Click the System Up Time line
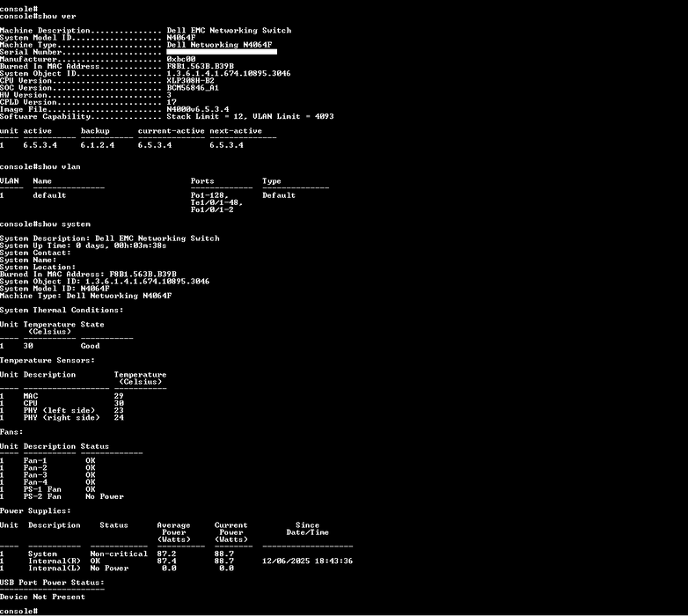The image size is (688, 616). tap(84, 246)
